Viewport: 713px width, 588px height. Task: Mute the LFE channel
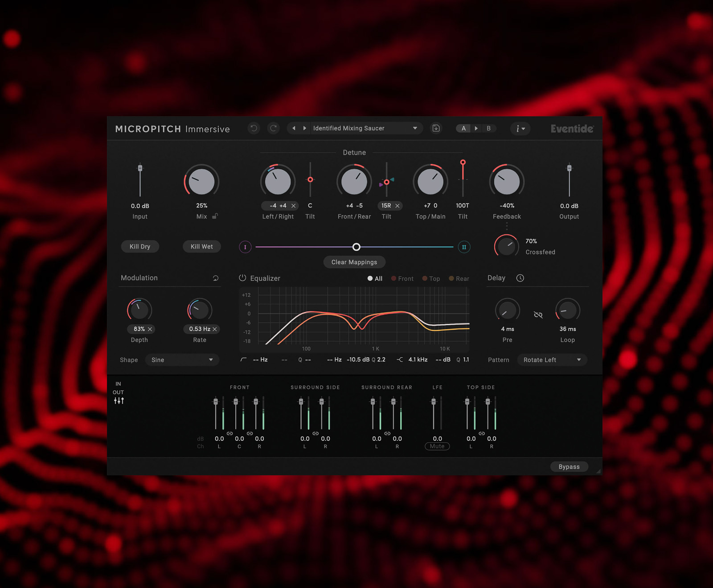click(437, 446)
